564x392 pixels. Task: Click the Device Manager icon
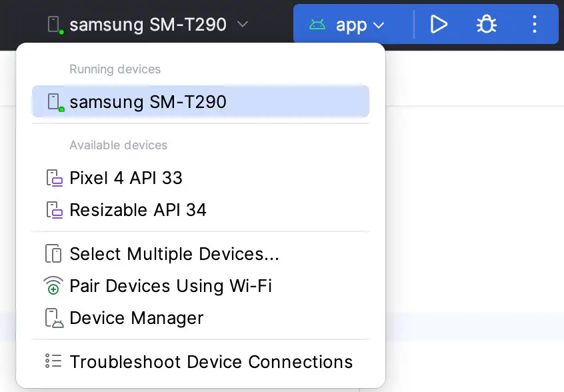pyautogui.click(x=54, y=318)
